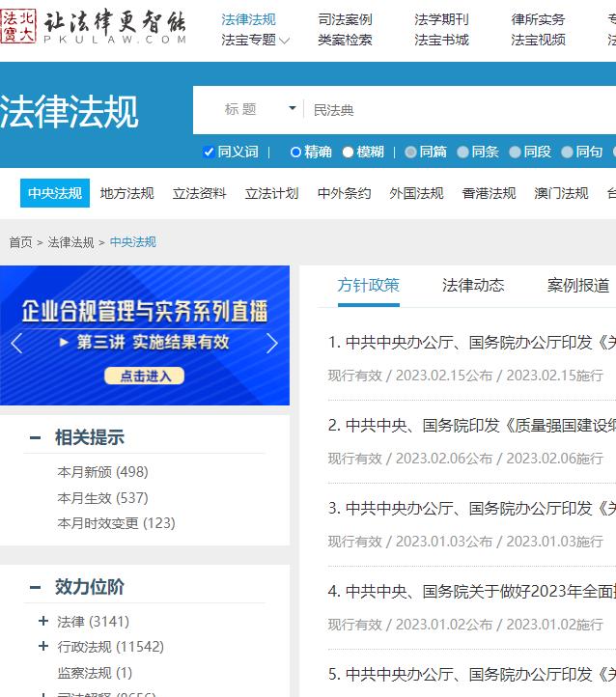Screen dimensions: 616x697
Task: Open item 5 中共中央办公厅 document
Action: 472,675
